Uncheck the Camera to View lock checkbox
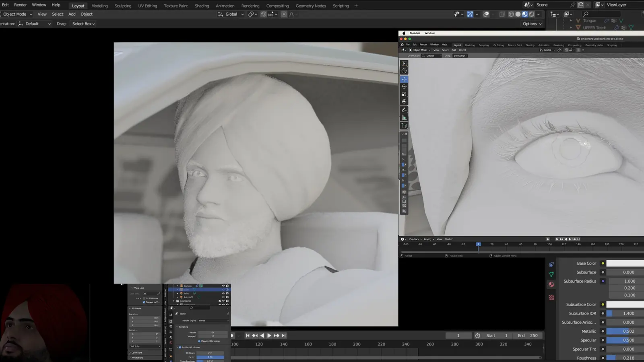The height and width of the screenshot is (362, 644). point(144,302)
